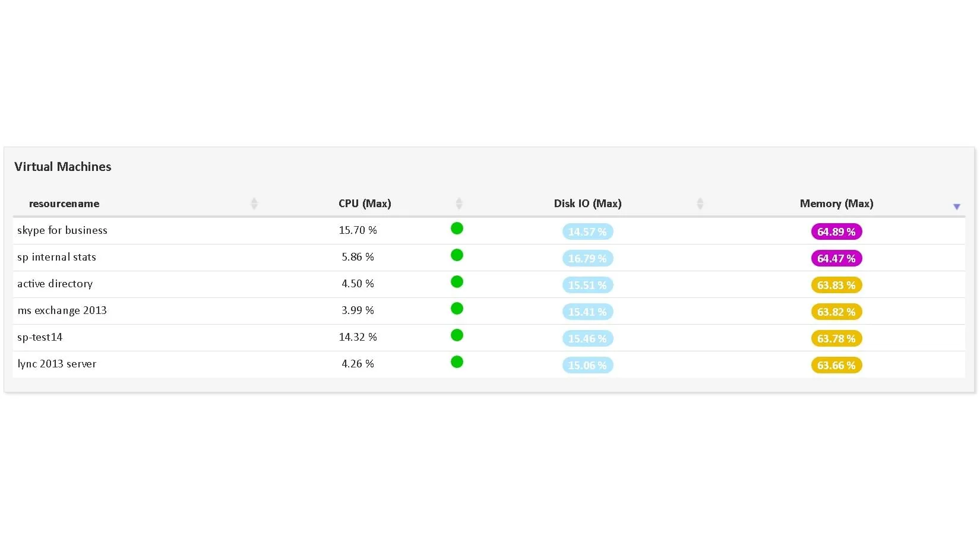
Task: Open the active directory resource
Action: tap(55, 284)
